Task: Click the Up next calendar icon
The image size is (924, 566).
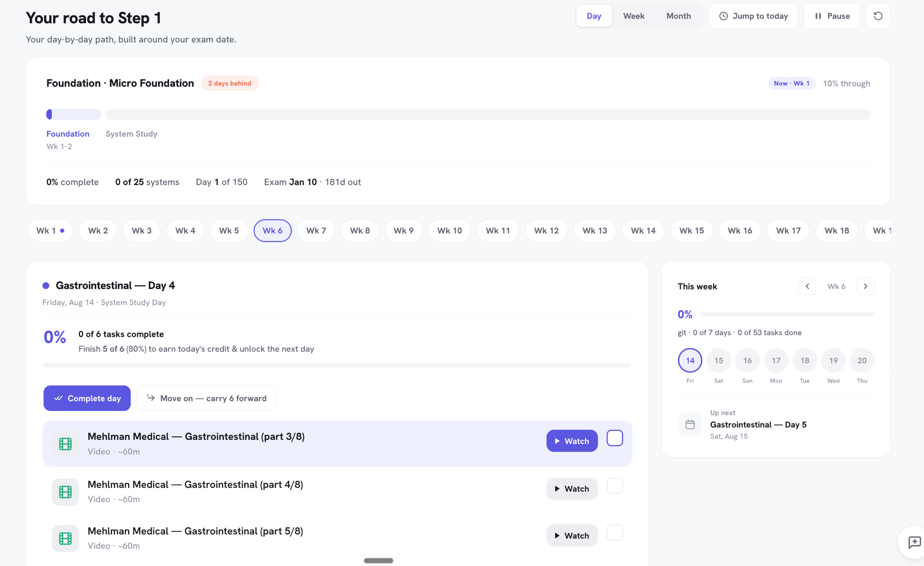Action: click(x=690, y=424)
